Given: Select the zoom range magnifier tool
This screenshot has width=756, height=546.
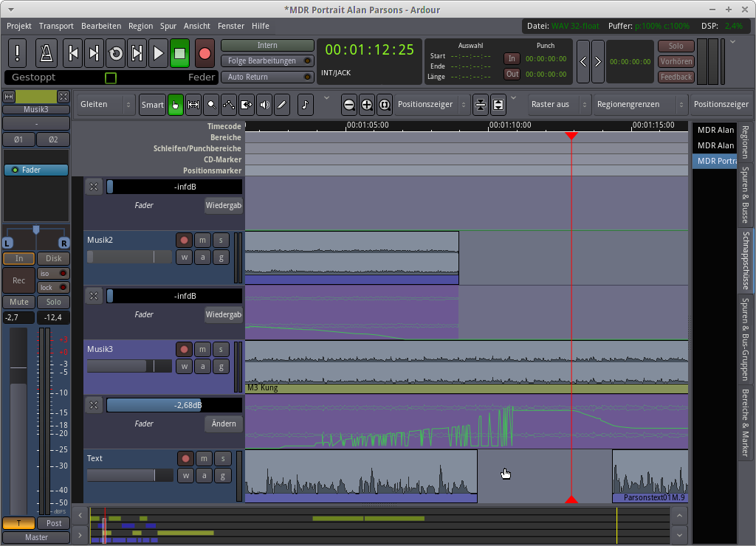Looking at the screenshot, I should [x=211, y=105].
